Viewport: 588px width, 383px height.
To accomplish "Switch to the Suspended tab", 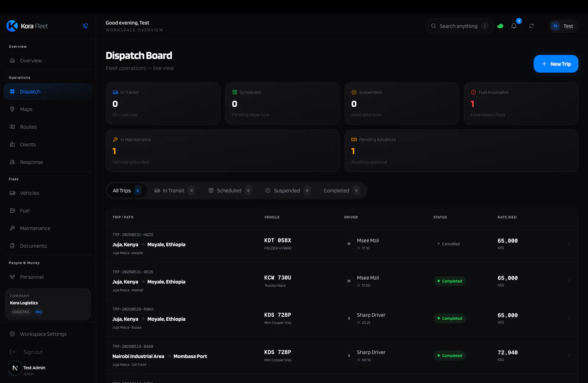I will 288,191.
